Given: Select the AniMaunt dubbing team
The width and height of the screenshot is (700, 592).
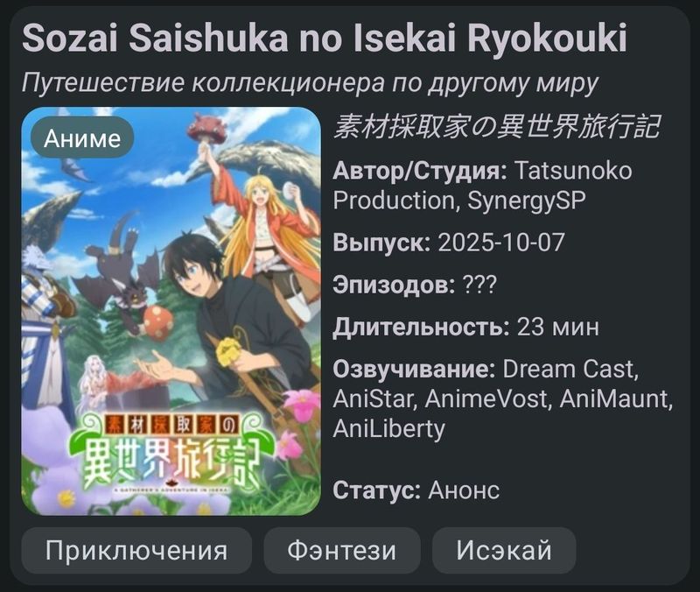Looking at the screenshot, I should pyautogui.click(x=614, y=399).
